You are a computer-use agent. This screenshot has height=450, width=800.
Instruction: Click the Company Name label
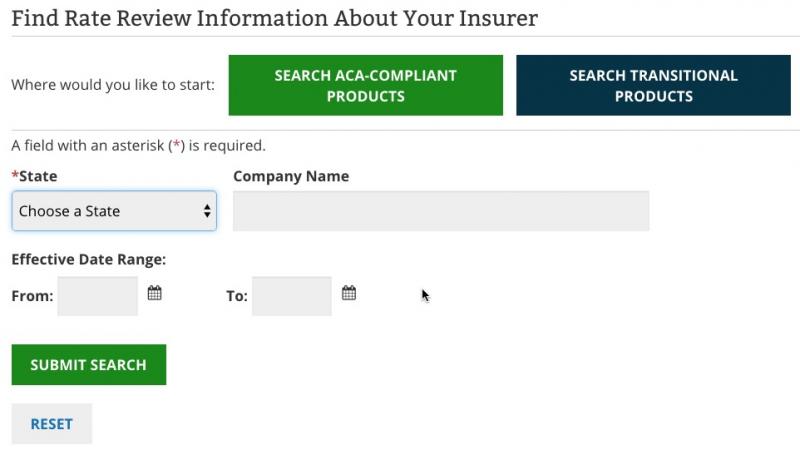[x=291, y=176]
